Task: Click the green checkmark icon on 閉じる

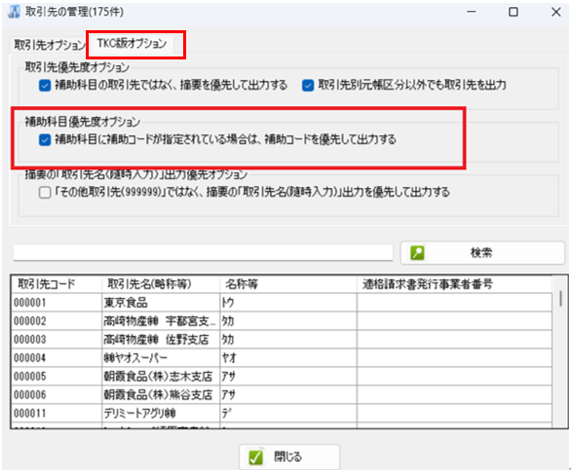Action: 256,457
